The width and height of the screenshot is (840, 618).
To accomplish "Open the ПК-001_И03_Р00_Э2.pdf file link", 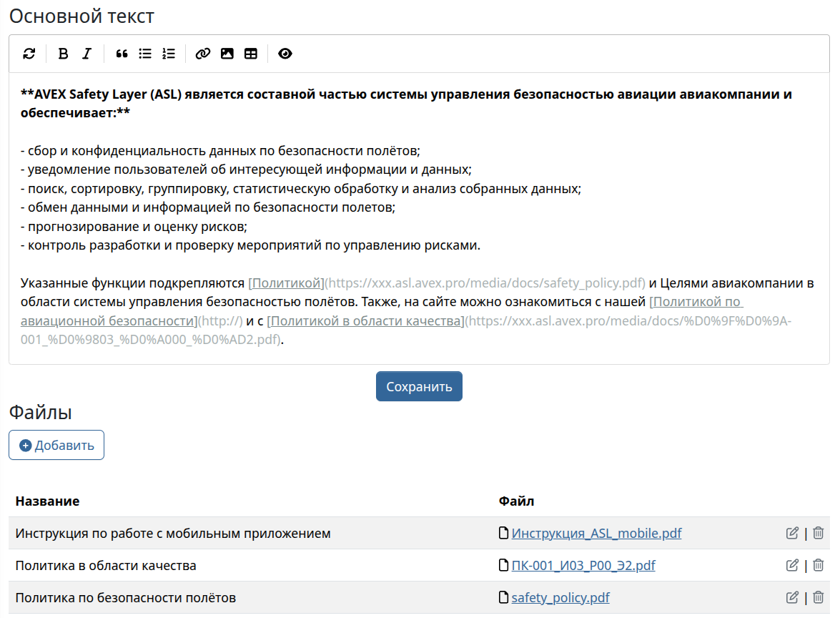I will 583,565.
